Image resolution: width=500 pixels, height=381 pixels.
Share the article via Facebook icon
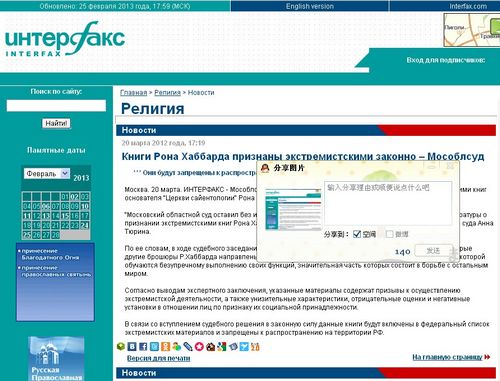[143, 347]
